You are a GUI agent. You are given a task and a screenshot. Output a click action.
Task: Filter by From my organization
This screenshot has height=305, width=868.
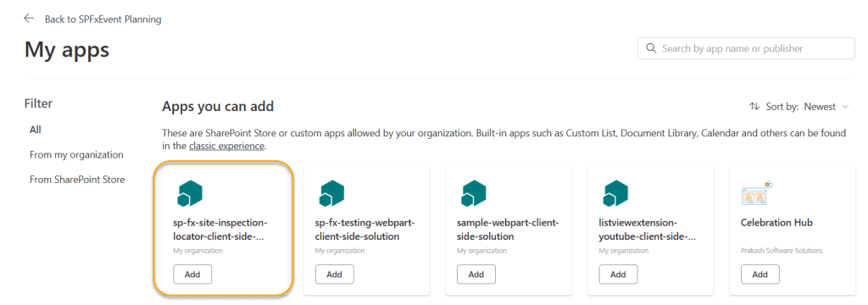click(x=76, y=154)
